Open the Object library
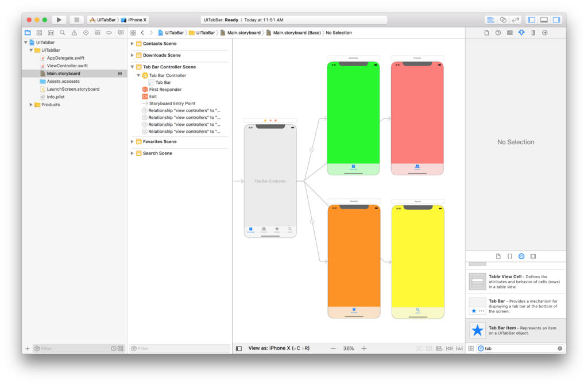Viewport: 588px width, 385px height. coord(521,256)
